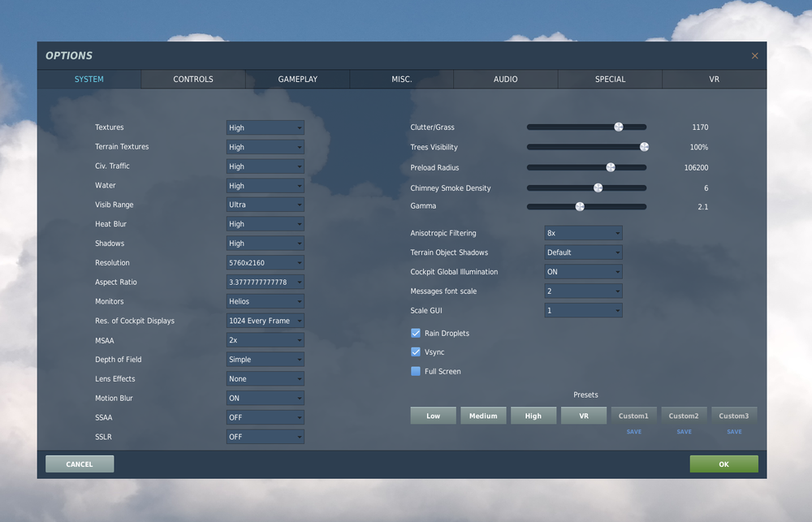Enable Full Screen mode
Screen dimensions: 812x522
click(417, 371)
